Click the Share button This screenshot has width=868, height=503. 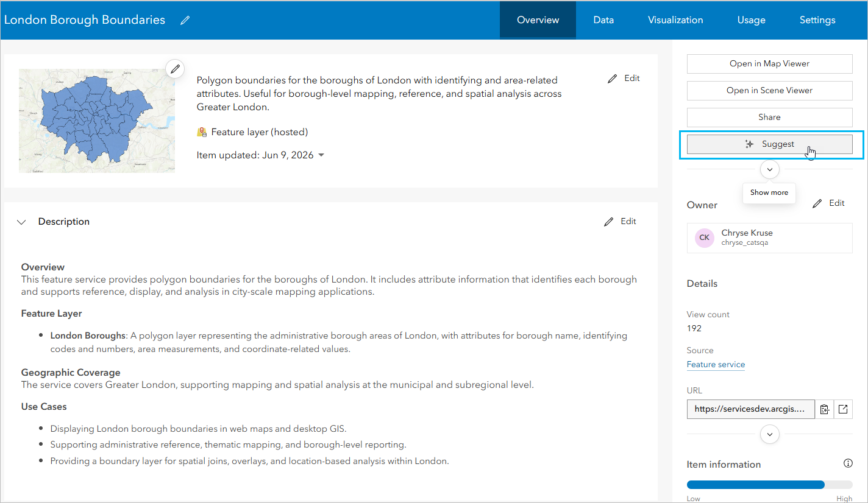[769, 117]
